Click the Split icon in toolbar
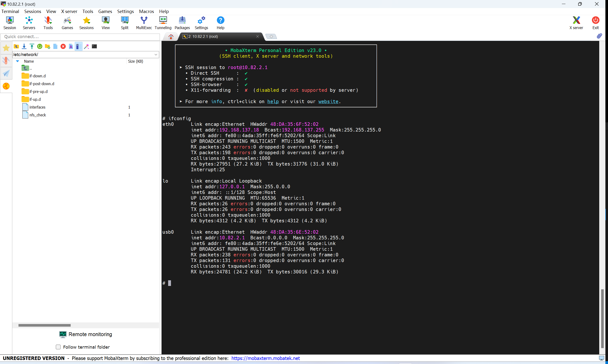608x364 pixels. click(125, 22)
